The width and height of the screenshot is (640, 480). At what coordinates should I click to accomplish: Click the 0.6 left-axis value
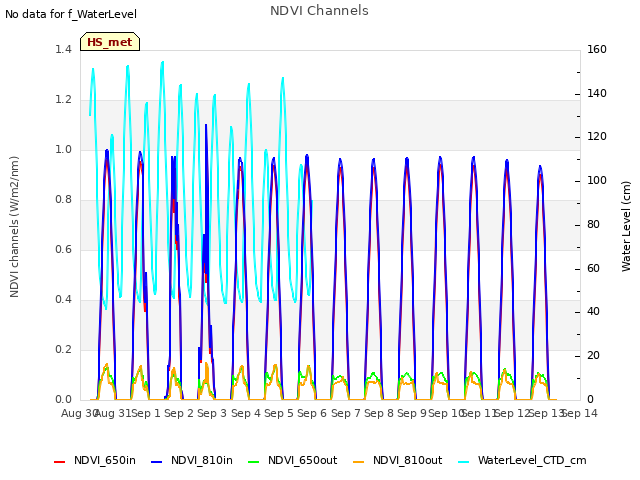(63, 249)
